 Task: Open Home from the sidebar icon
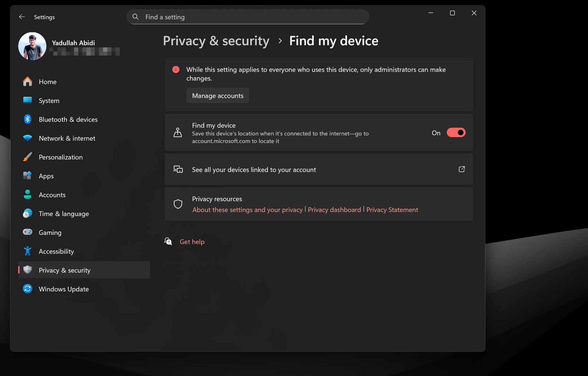pos(27,81)
